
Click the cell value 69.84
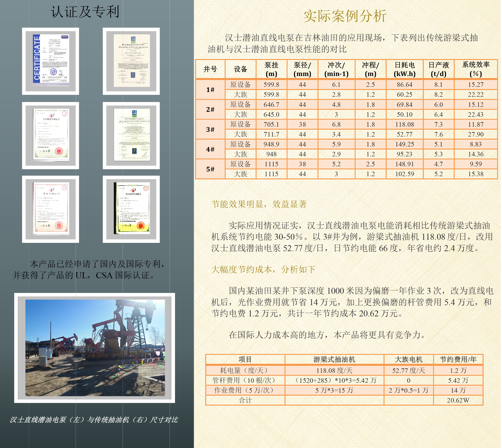pos(405,105)
